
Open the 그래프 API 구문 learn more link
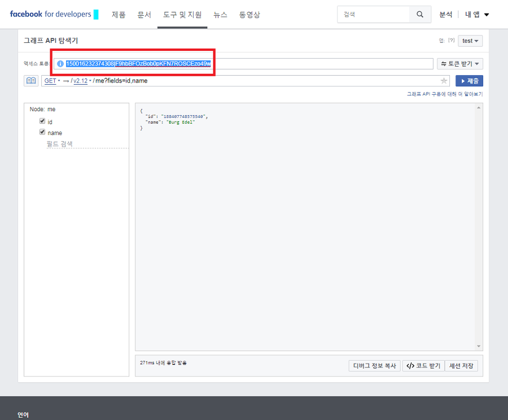click(x=445, y=94)
